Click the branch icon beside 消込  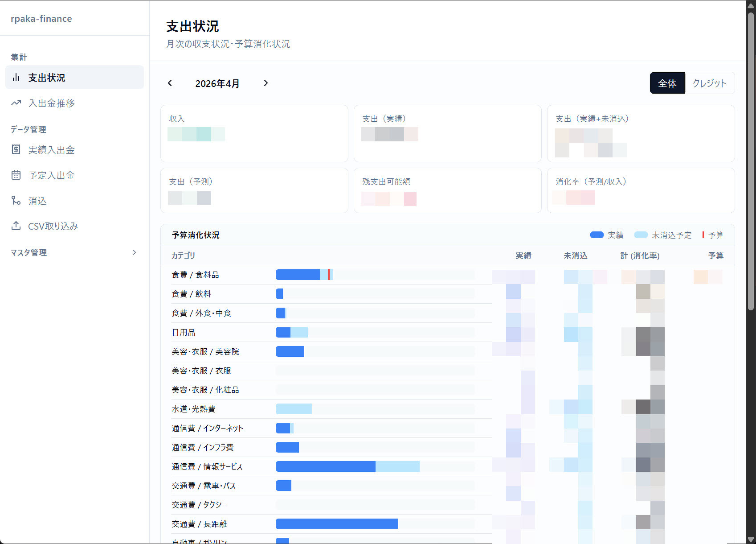(x=16, y=201)
